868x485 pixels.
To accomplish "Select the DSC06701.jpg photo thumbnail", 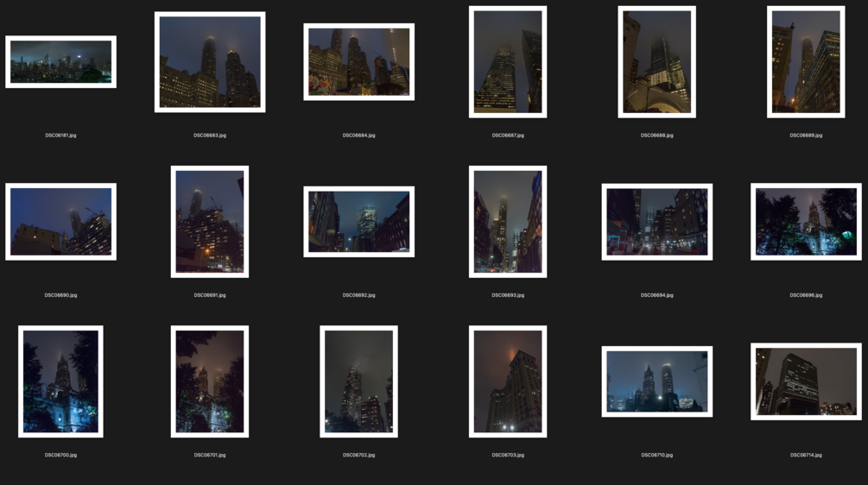I will point(210,381).
